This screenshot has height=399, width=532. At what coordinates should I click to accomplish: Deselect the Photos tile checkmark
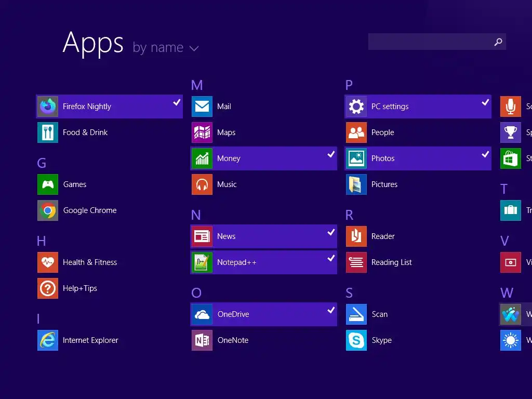pos(486,154)
